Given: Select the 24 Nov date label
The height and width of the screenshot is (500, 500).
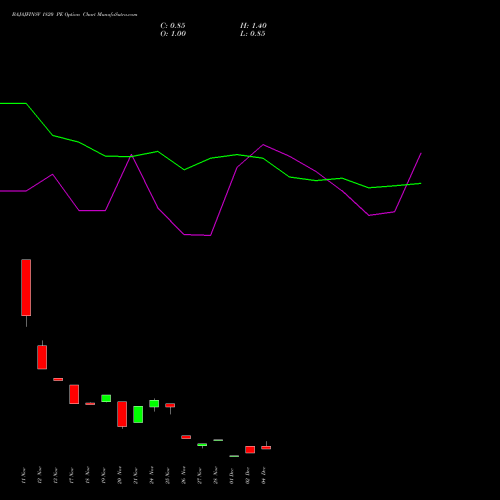Looking at the screenshot, I should pos(152,476).
